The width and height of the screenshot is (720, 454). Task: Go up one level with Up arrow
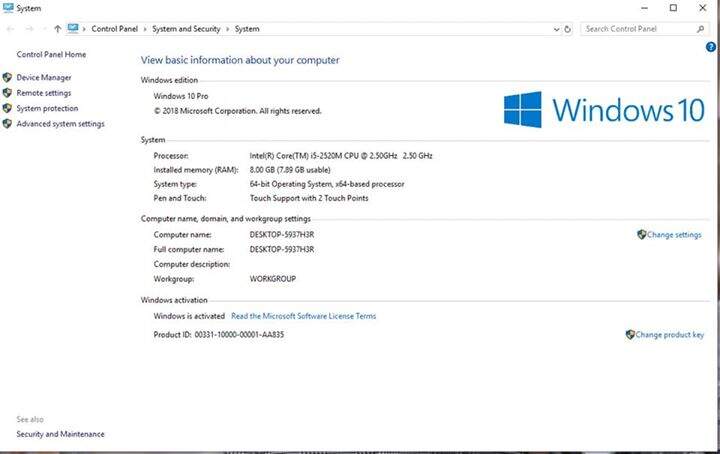pyautogui.click(x=57, y=29)
